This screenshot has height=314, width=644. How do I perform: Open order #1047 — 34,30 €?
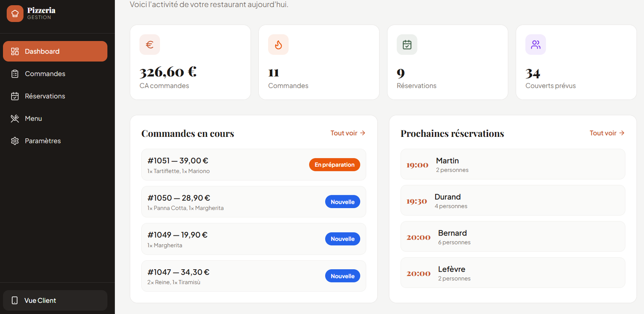coord(254,276)
